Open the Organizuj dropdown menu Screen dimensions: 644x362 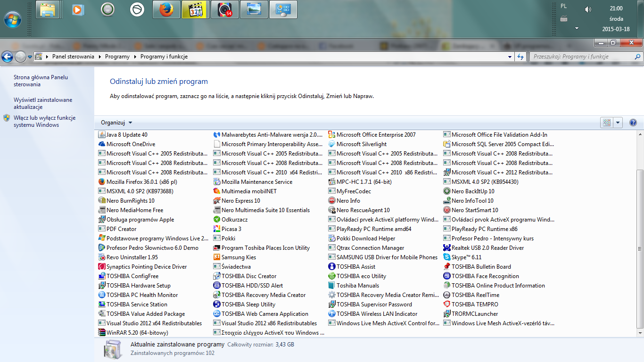pos(116,123)
